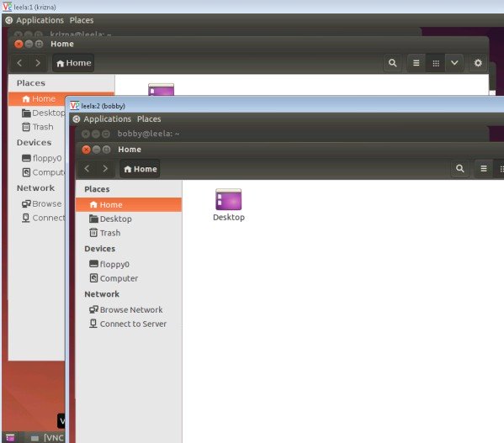
Task: Minimize bobby's Home file manager window
Action: click(x=96, y=150)
